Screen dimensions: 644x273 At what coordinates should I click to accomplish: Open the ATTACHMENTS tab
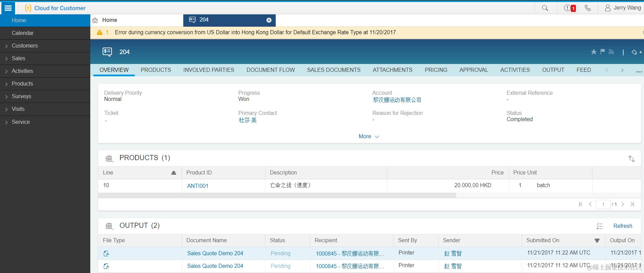pos(393,70)
